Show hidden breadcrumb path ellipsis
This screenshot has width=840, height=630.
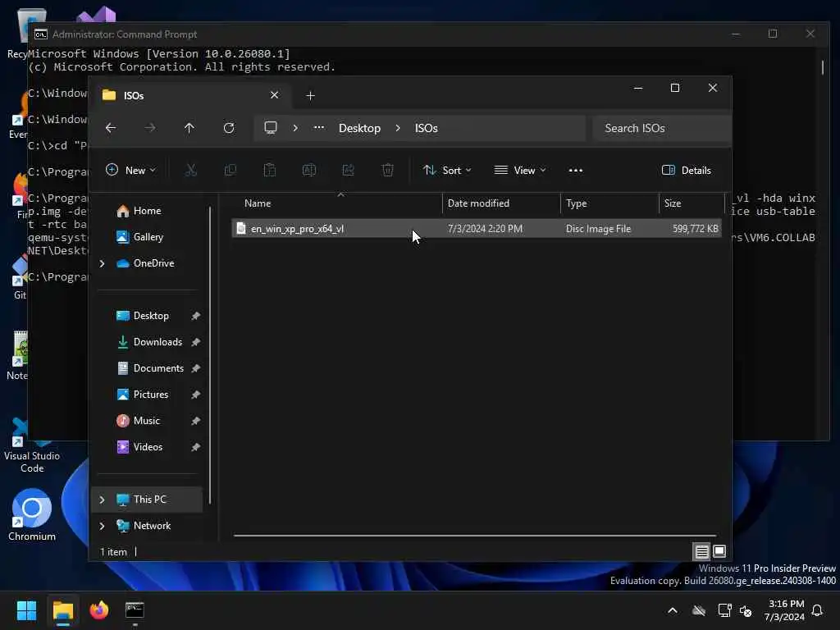(319, 127)
